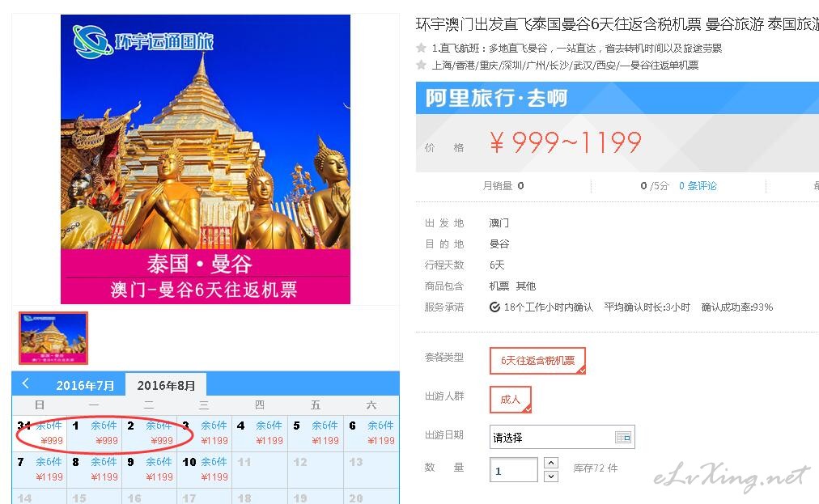Click the 阿里旅行·去啊 banner
Image resolution: width=819 pixels, height=504 pixels.
[617, 98]
